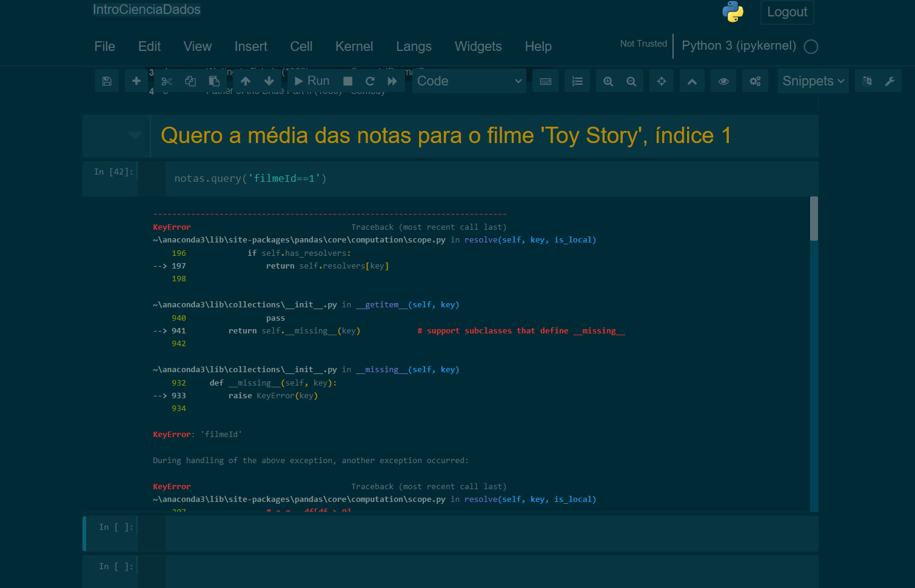Click the Logout button
Image resolution: width=915 pixels, height=588 pixels.
pyautogui.click(x=787, y=12)
